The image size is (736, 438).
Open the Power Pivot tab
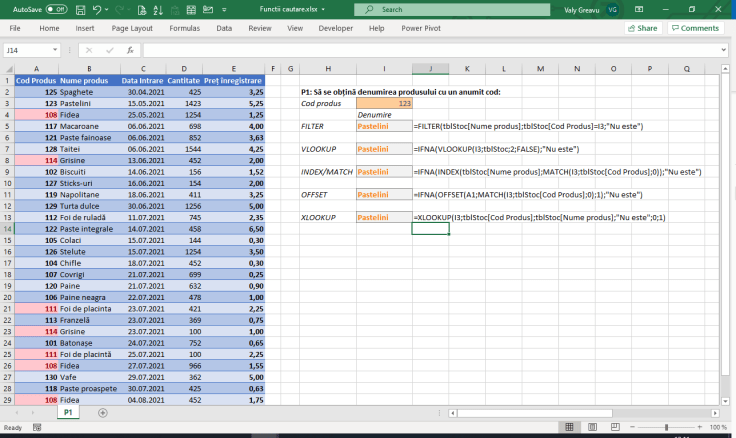pos(422,28)
